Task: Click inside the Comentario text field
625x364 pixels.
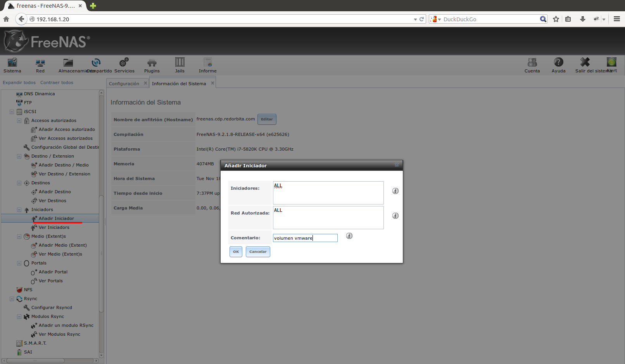Action: coord(305,238)
